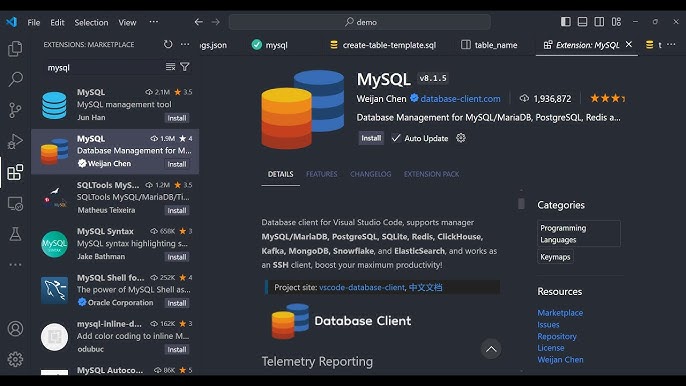Click the filter extensions funnel icon

[x=185, y=67]
